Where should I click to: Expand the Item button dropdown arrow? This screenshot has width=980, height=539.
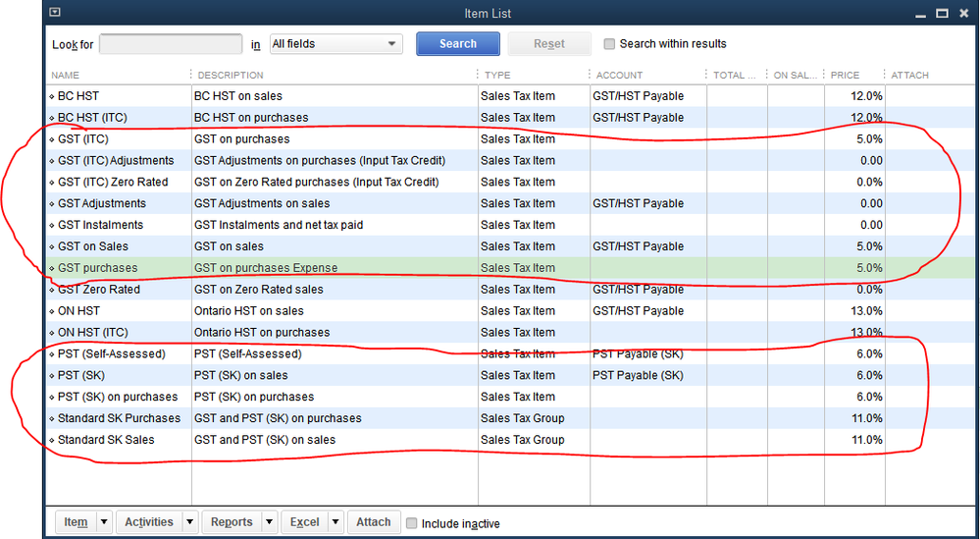pyautogui.click(x=104, y=522)
